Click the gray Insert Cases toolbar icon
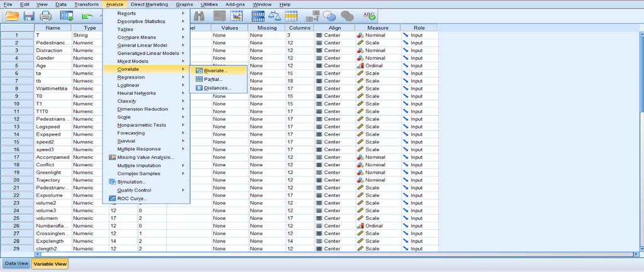 pos(219,16)
